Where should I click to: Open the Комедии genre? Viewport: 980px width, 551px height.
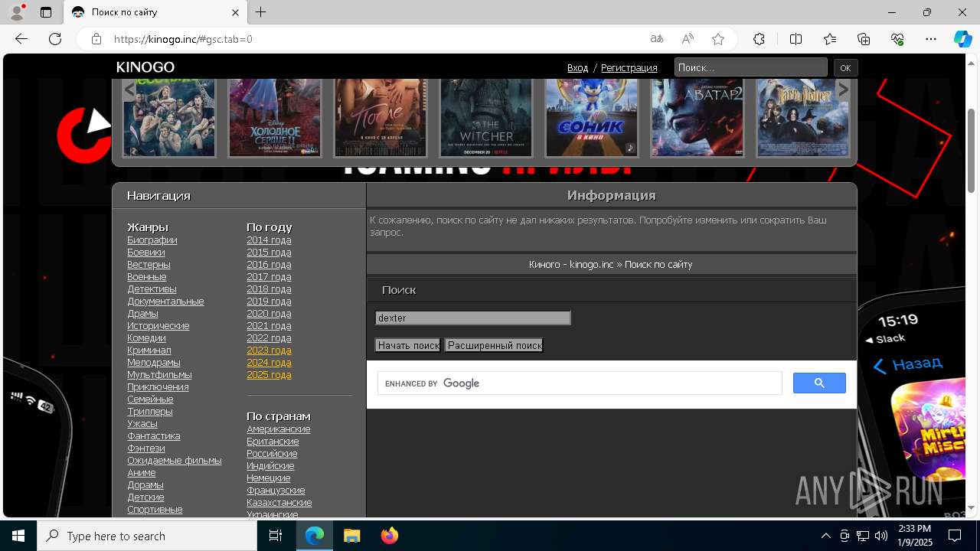coord(146,338)
